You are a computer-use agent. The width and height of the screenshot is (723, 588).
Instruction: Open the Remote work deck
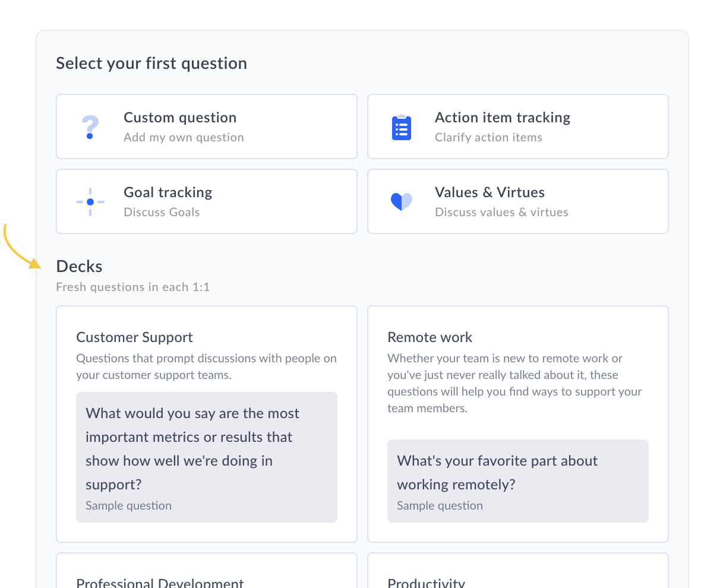click(430, 337)
